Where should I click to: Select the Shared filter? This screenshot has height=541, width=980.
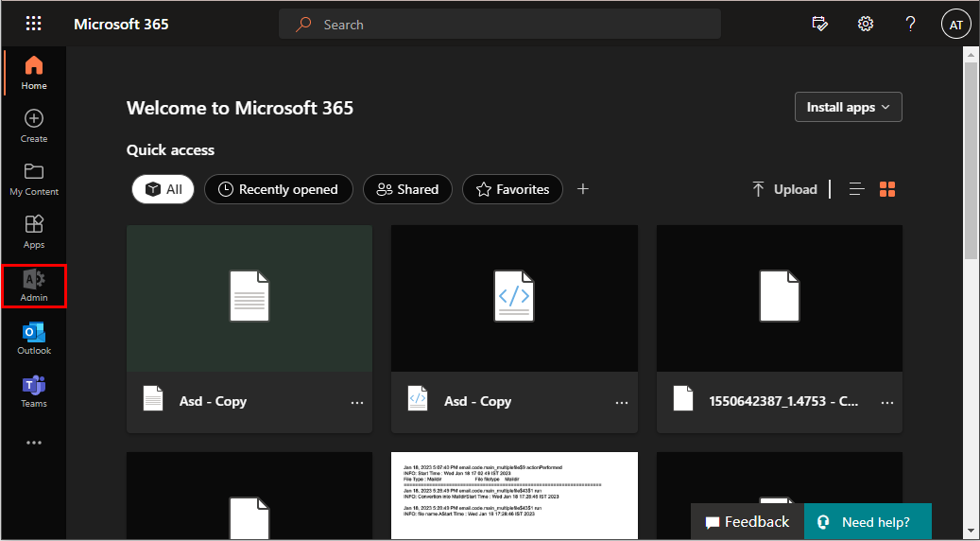point(407,189)
